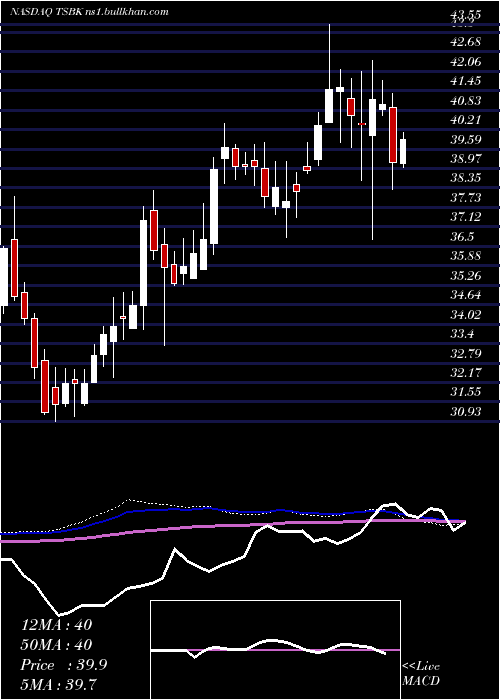The image size is (500, 700).
Task: Click the 34.02 price value
Action: pyautogui.click(x=465, y=314)
